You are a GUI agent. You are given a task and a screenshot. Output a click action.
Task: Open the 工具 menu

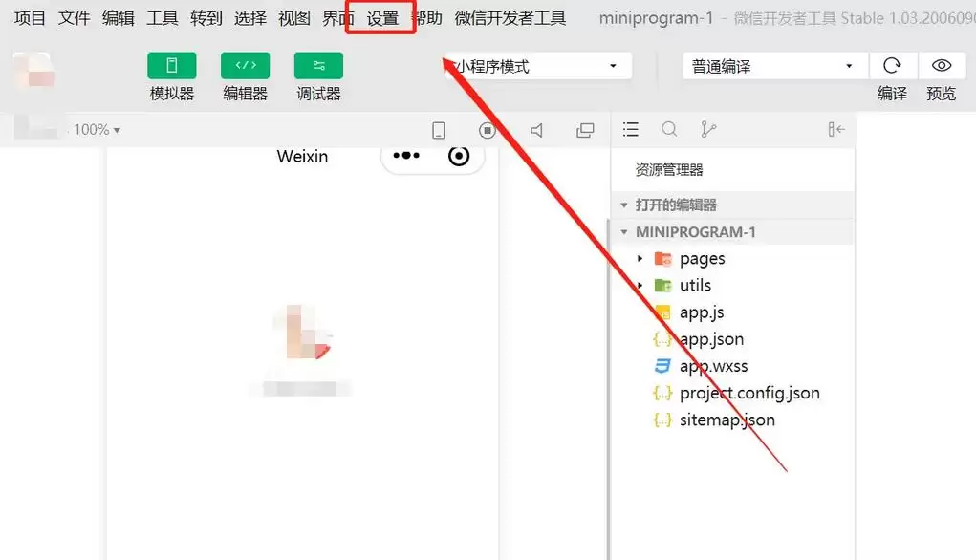[163, 18]
